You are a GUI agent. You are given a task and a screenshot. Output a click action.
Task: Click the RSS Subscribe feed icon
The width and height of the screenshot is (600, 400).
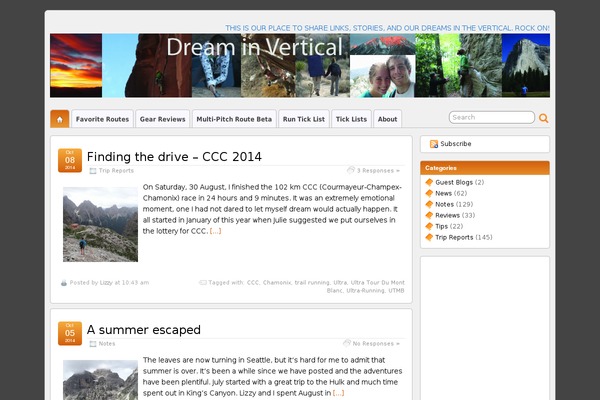click(x=434, y=144)
